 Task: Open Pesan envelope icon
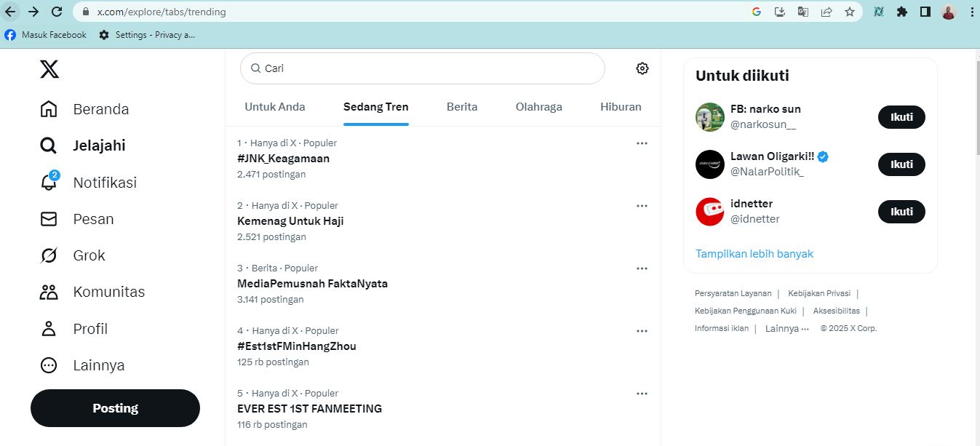pos(49,219)
